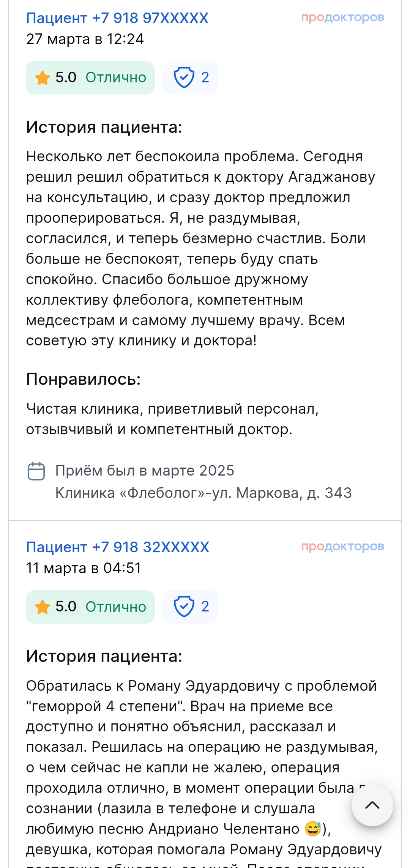The image size is (410, 868).
Task: Click the '27 марта в 12:24' review date
Action: pos(85,39)
